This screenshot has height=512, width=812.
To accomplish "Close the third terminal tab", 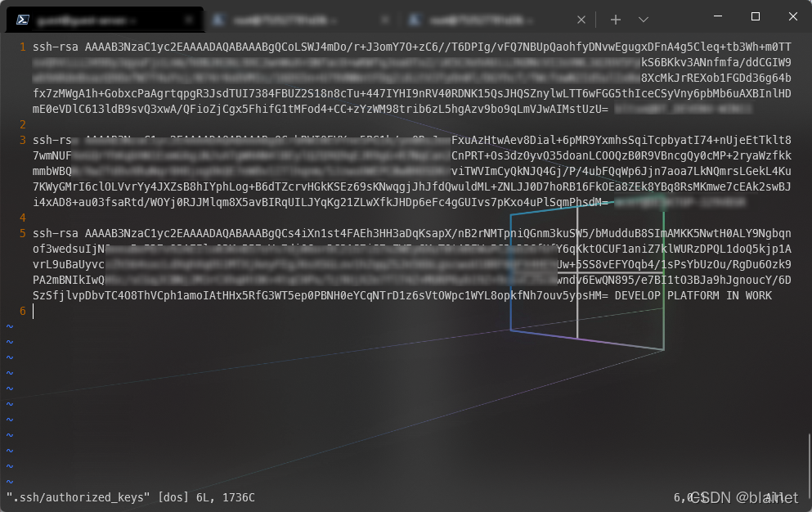I will (x=581, y=20).
